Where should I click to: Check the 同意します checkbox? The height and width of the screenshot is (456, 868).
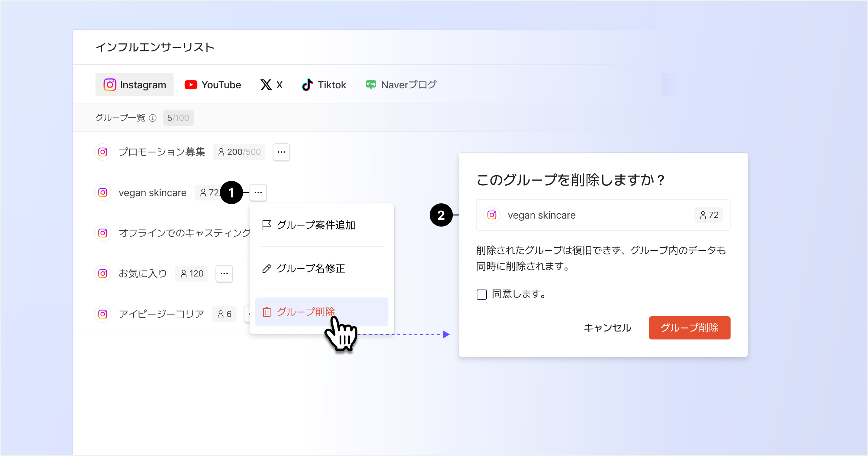click(481, 294)
